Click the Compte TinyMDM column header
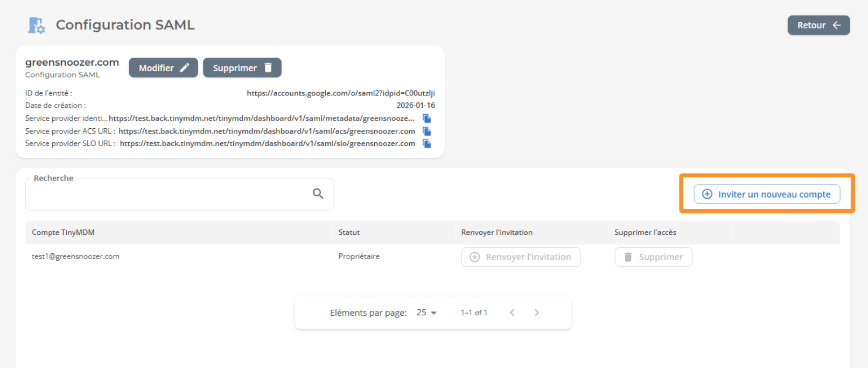The image size is (868, 368). click(x=63, y=232)
